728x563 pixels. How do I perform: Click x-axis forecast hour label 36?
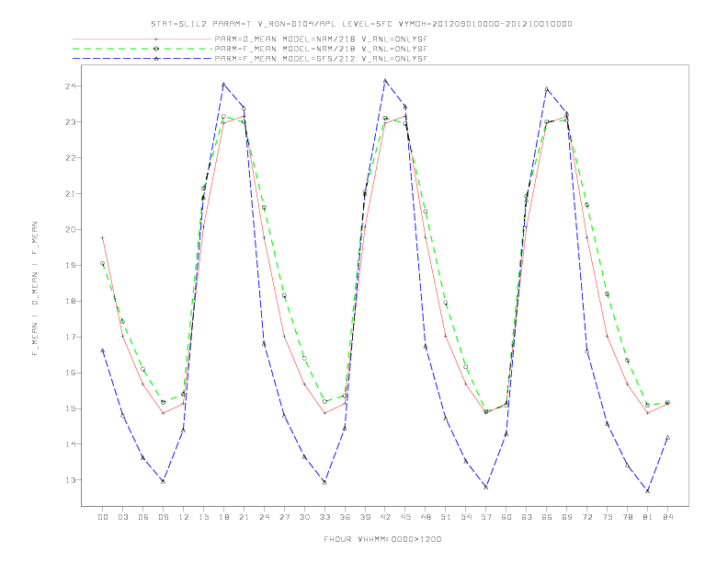pyautogui.click(x=345, y=517)
